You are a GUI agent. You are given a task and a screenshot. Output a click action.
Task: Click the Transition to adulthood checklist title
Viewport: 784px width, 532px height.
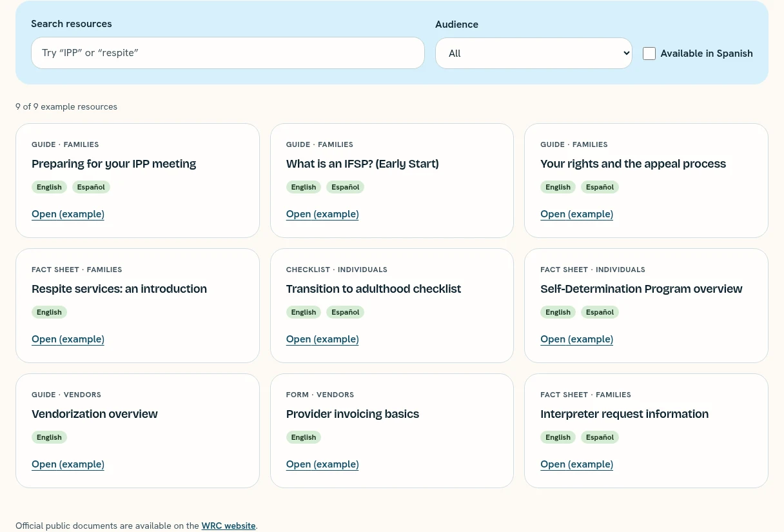(373, 289)
